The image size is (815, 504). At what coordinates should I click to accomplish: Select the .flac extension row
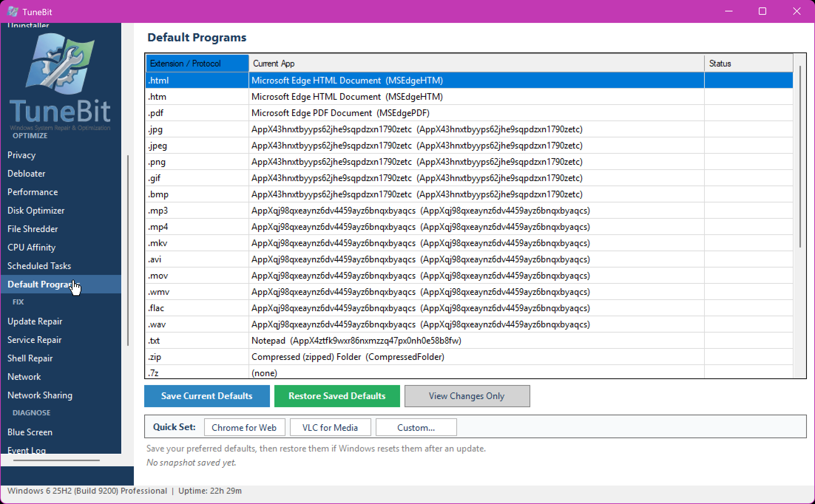point(469,308)
